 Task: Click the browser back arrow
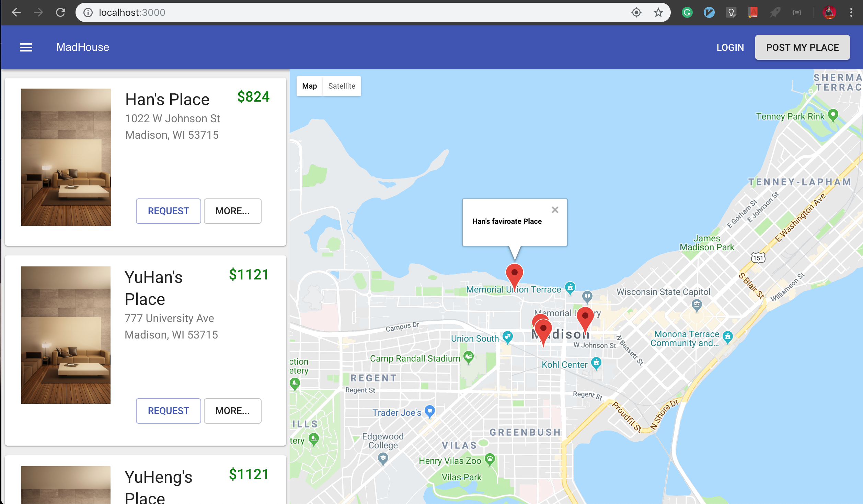click(x=16, y=13)
